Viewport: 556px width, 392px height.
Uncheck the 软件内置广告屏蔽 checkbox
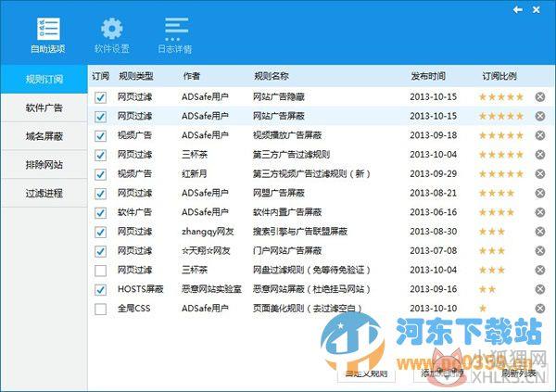(x=101, y=212)
